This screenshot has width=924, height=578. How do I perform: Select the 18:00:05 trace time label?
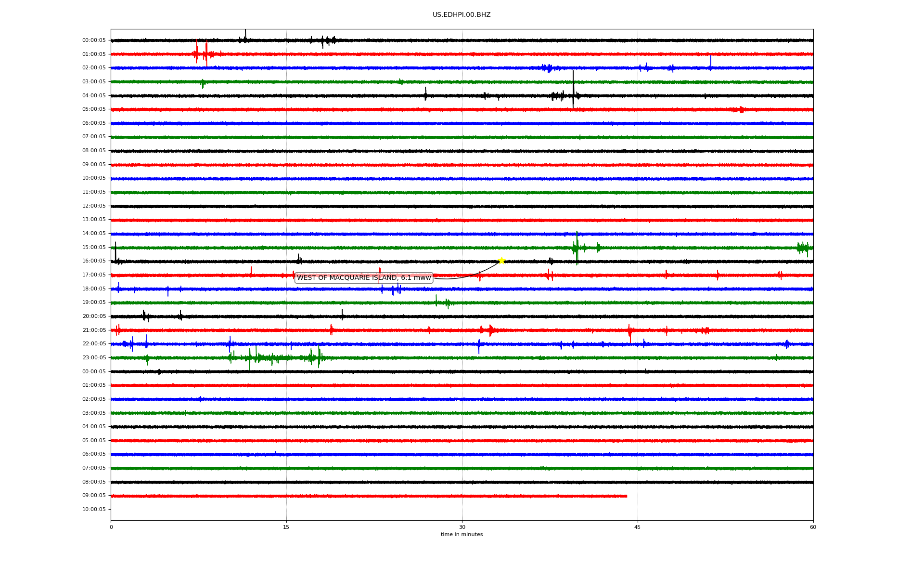point(94,289)
